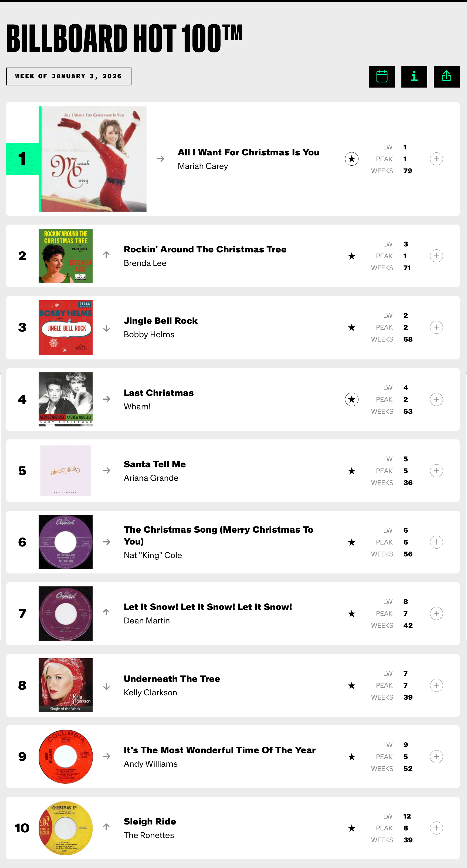Click the Ronettes Christmas EP record image
467x868 pixels.
pyautogui.click(x=65, y=828)
